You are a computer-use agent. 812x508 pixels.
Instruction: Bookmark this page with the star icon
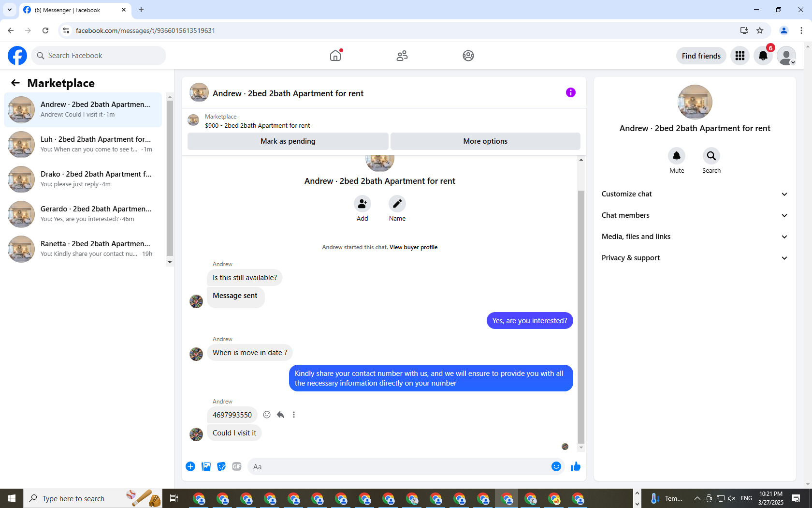760,30
